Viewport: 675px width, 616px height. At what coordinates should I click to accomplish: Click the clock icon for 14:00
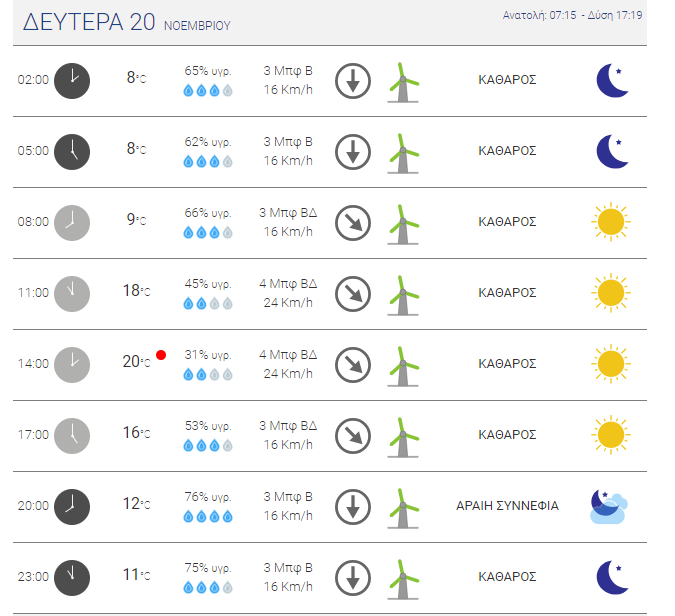pos(72,365)
